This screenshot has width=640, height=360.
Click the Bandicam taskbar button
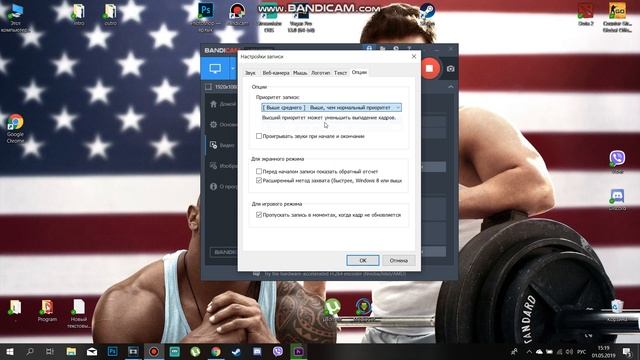(x=154, y=351)
